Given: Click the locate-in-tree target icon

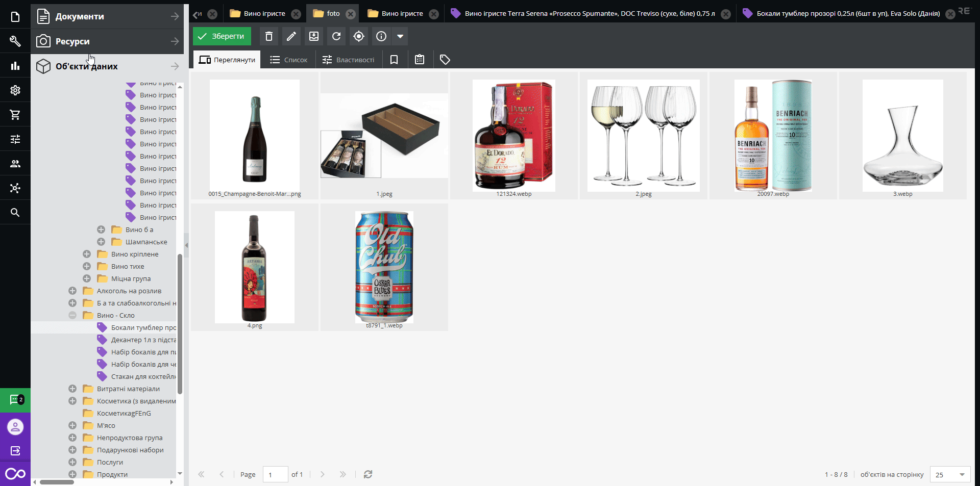Looking at the screenshot, I should coord(359,36).
